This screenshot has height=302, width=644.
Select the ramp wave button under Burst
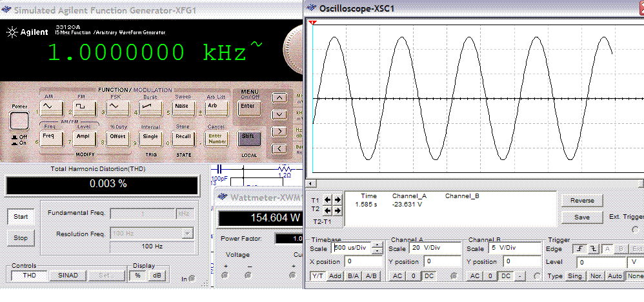click(x=150, y=108)
